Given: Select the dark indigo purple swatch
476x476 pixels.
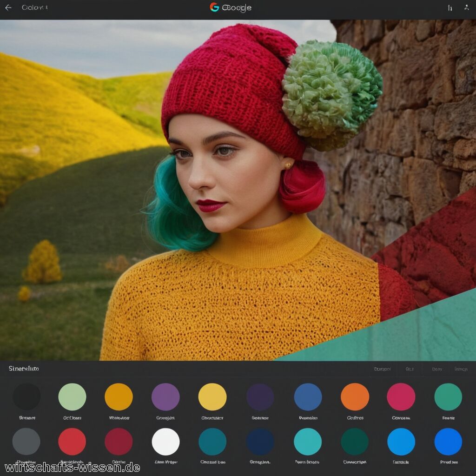Looking at the screenshot, I should (x=260, y=397).
